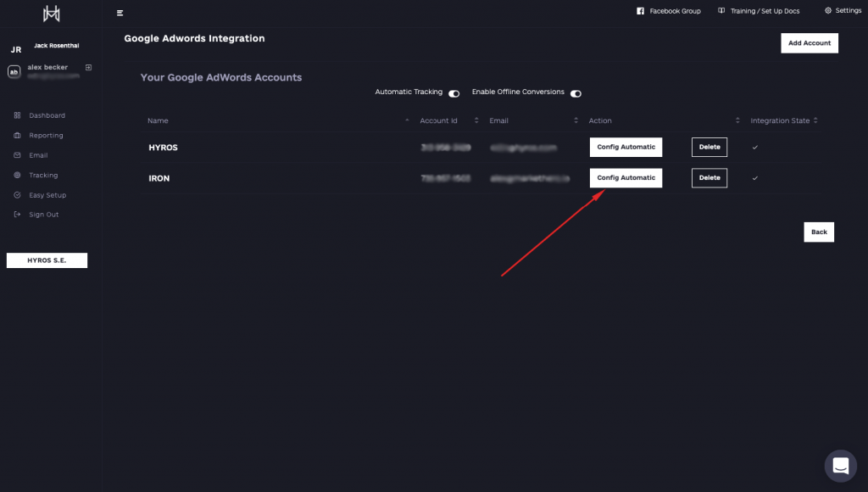Click the Email envelope icon
Image resolution: width=868 pixels, height=492 pixels.
17,155
